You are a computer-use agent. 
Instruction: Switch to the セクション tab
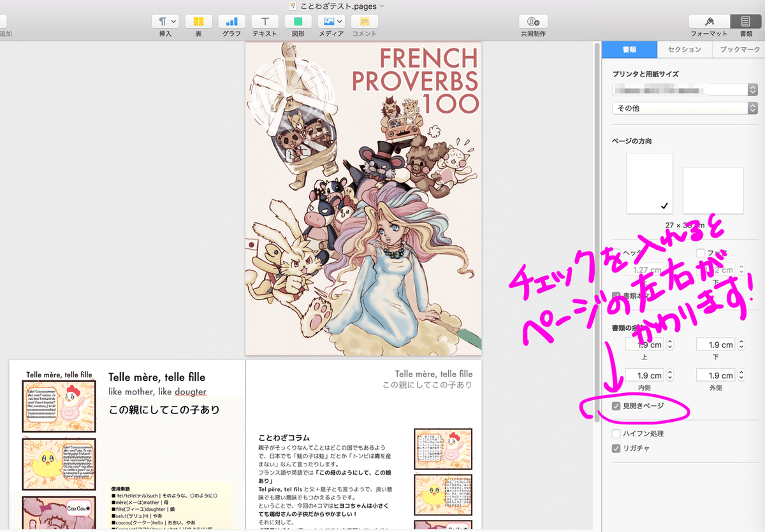pos(685,49)
